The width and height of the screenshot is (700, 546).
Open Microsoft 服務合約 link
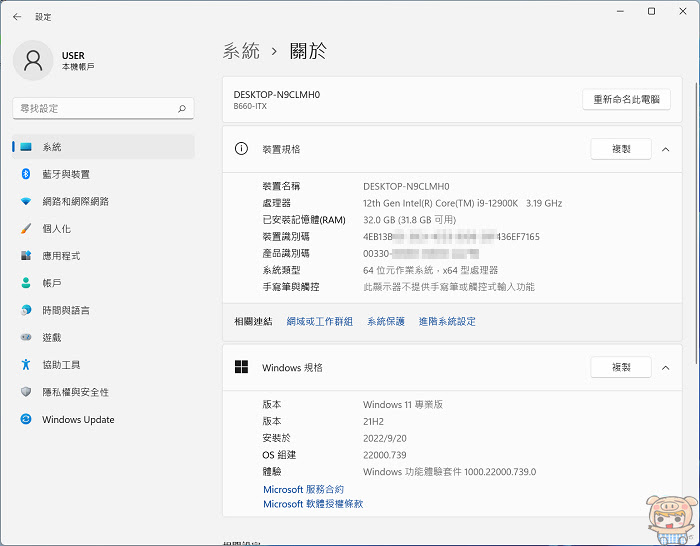point(304,489)
